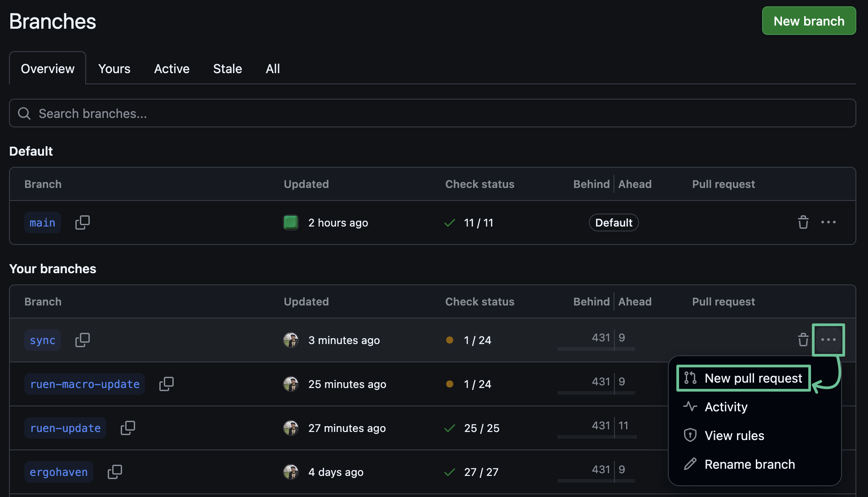Click the Search branches input field
This screenshot has height=497, width=868.
(x=432, y=113)
